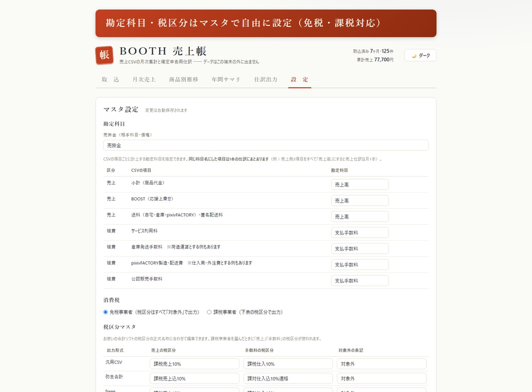Switch to the 月次売上 tab
The width and height of the screenshot is (532, 392).
coord(144,79)
